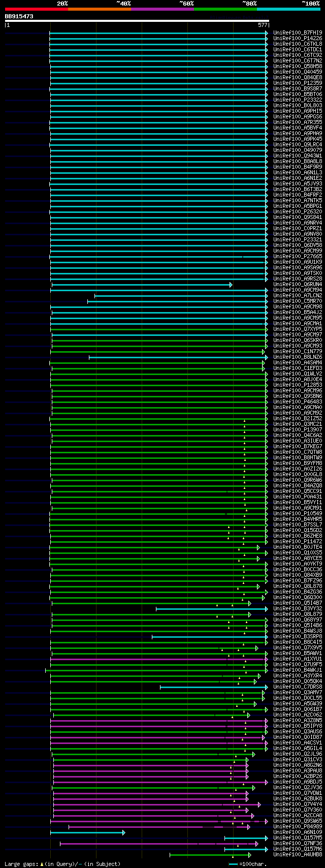This screenshot has height=868, width=325.
Task: Open hit UniRef100_B7FHI9
Action: coord(298,33)
